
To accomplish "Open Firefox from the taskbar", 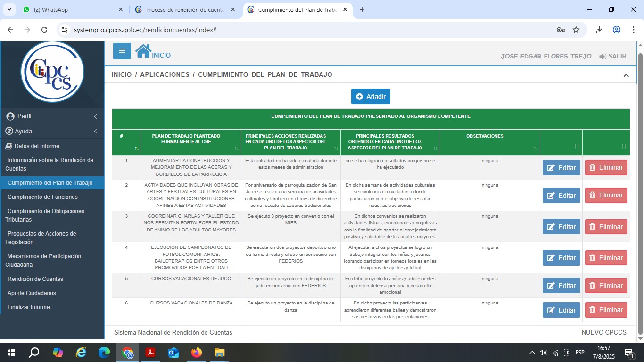I will [x=197, y=352].
